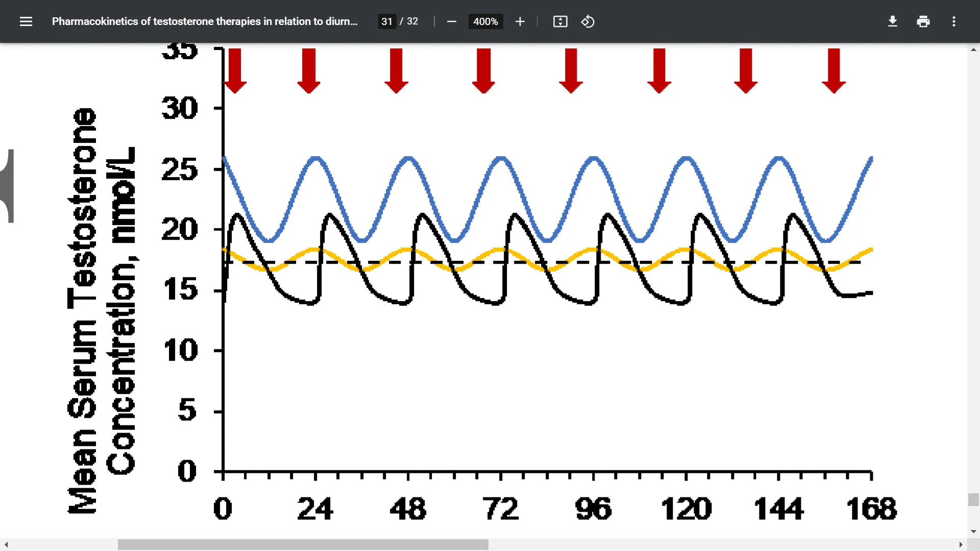Click the zoom in plus button
Viewport: 980px width, 551px height.
click(x=520, y=21)
